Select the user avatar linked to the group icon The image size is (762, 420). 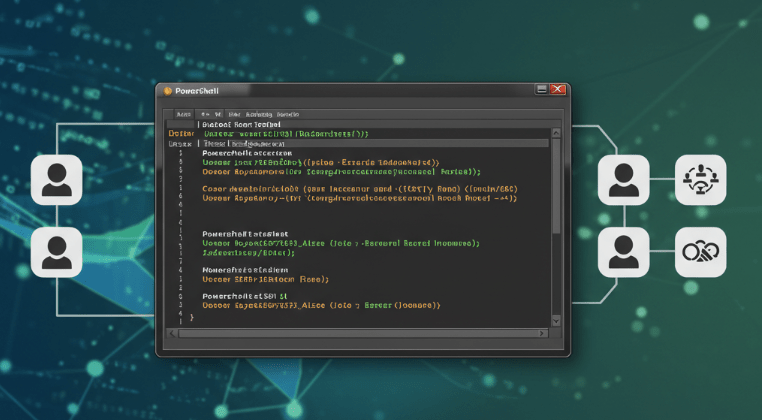pyautogui.click(x=623, y=180)
